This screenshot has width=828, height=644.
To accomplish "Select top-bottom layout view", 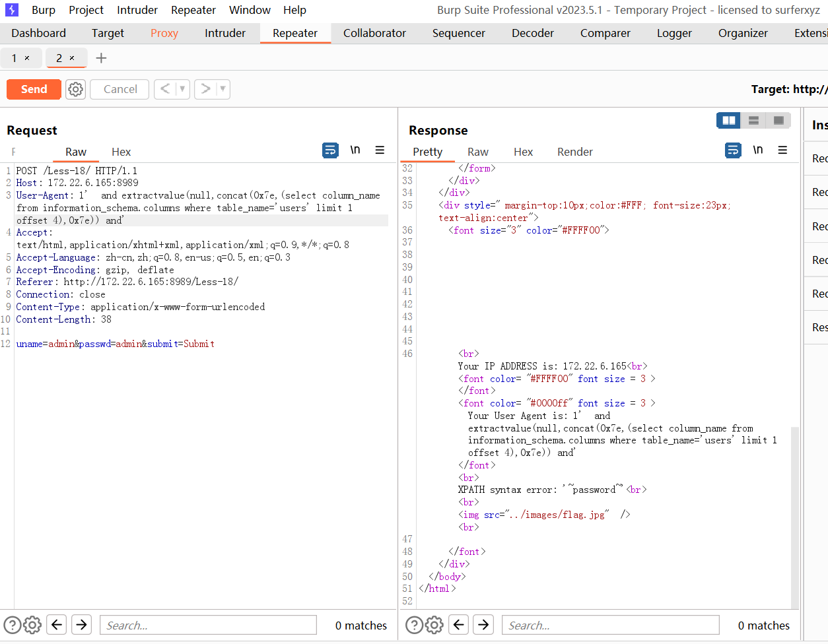I will point(753,120).
